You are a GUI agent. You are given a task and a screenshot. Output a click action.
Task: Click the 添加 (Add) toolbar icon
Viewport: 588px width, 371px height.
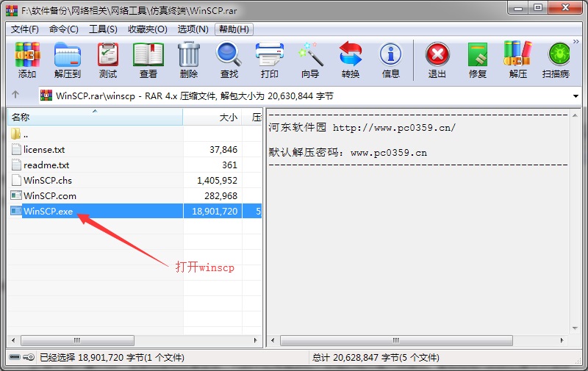point(27,55)
